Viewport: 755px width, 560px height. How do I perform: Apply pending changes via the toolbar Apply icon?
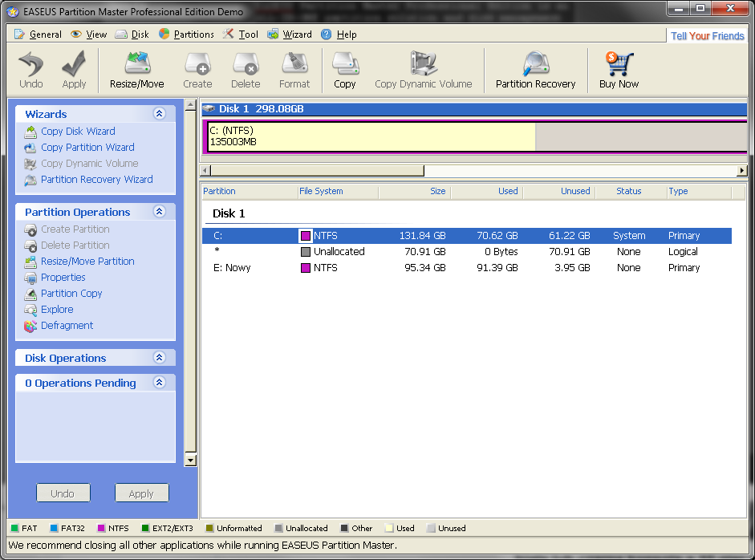point(74,69)
